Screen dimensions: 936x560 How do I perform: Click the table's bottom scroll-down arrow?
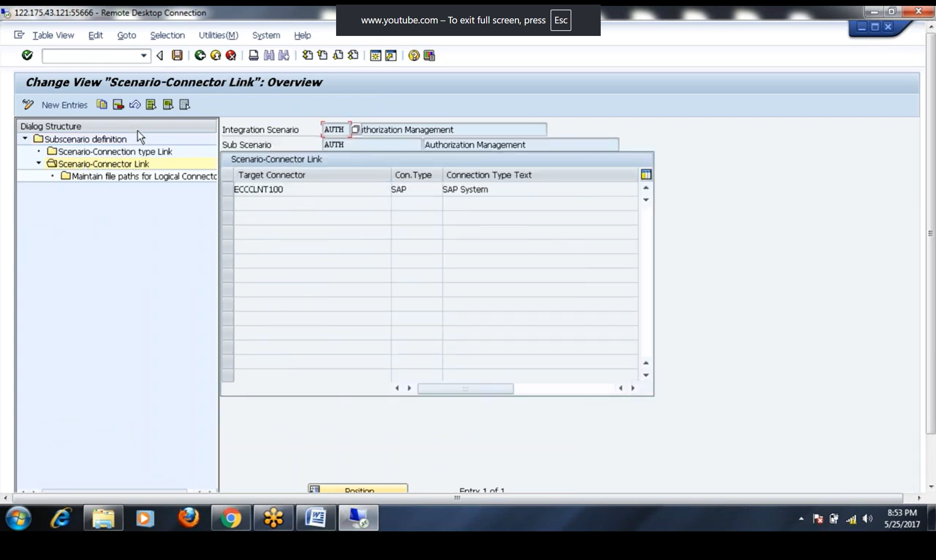pos(646,375)
